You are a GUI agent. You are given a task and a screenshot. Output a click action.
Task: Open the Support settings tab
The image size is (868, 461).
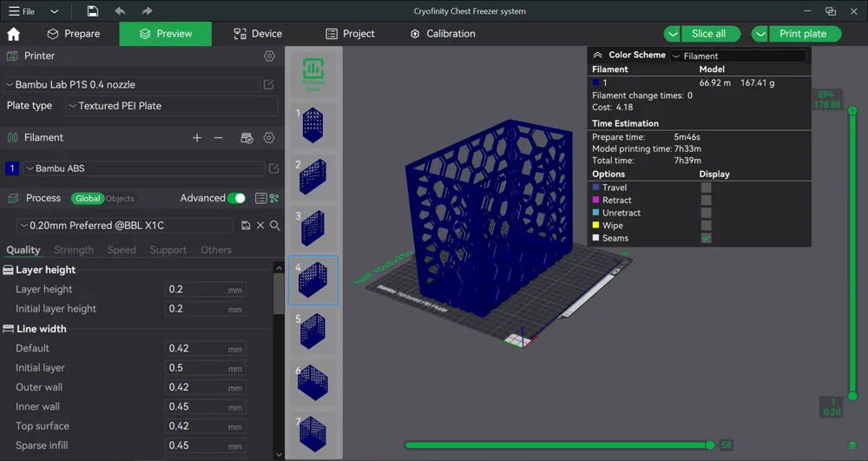pyautogui.click(x=168, y=250)
